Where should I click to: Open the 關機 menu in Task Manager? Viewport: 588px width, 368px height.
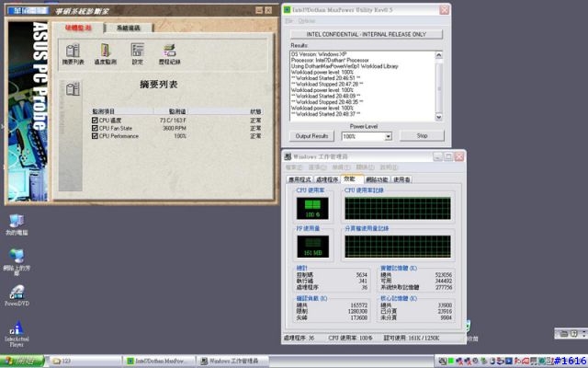coord(365,167)
